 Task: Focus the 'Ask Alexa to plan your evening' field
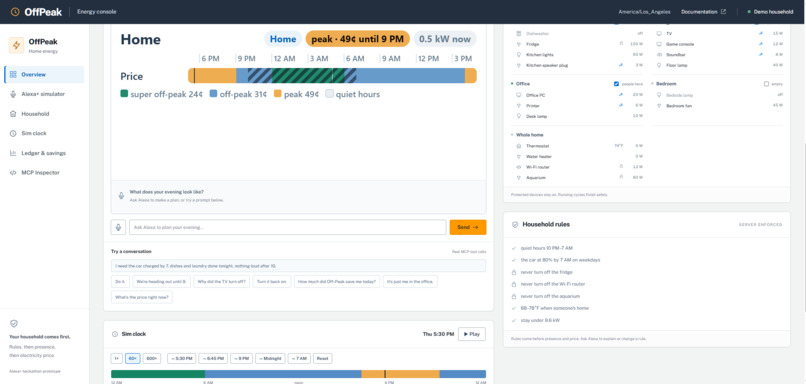288,227
